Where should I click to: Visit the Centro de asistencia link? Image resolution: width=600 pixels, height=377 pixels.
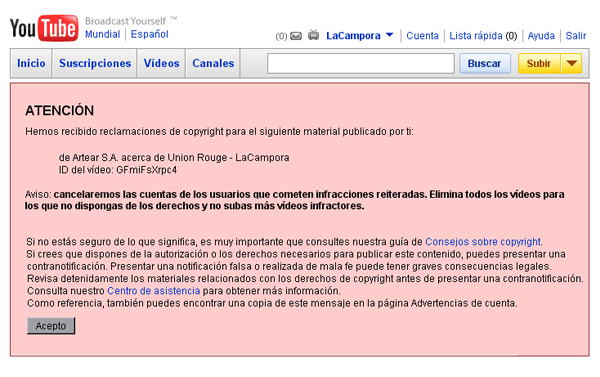153,291
